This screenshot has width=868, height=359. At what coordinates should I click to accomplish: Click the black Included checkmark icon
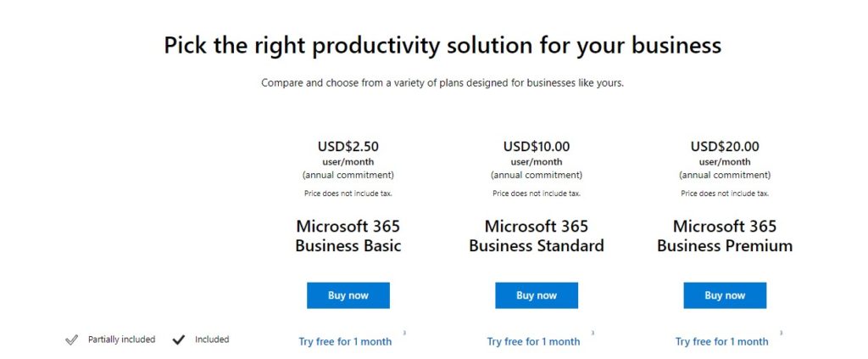tap(178, 339)
